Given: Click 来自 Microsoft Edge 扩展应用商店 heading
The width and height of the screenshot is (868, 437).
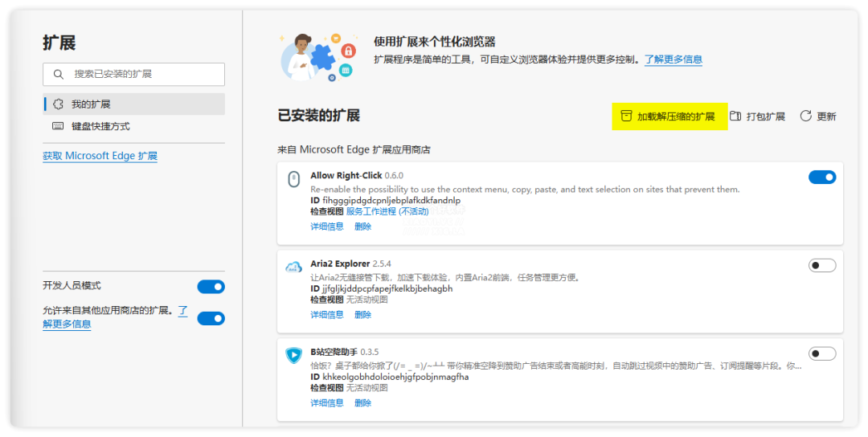Looking at the screenshot, I should pyautogui.click(x=354, y=150).
